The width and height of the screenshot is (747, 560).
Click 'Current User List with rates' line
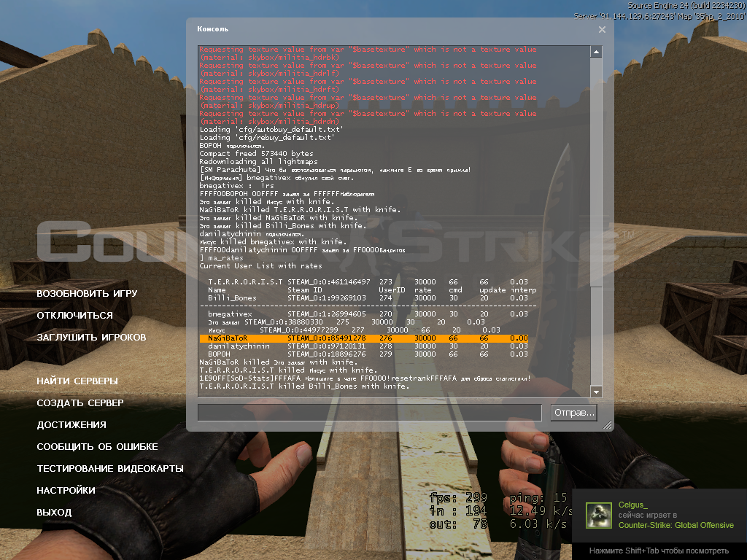[260, 266]
